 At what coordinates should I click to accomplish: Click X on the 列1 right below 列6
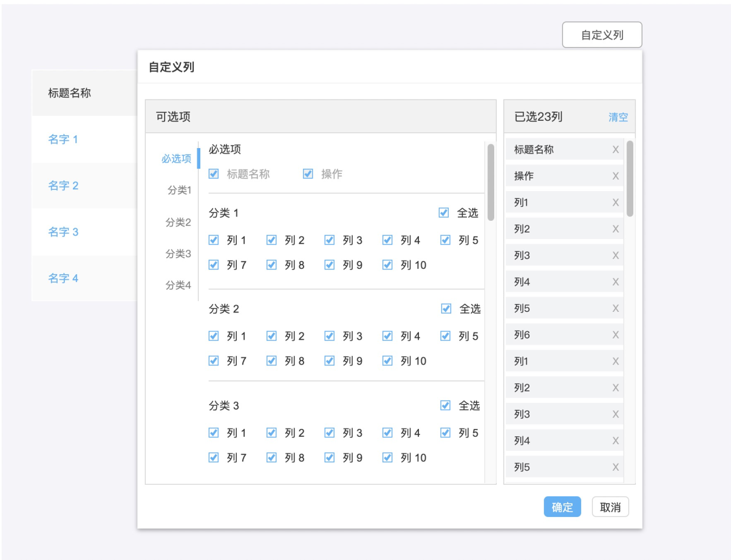coord(615,362)
